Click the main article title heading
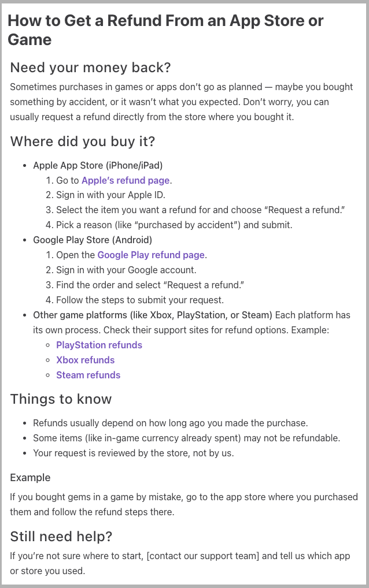369x588 pixels. pyautogui.click(x=165, y=30)
